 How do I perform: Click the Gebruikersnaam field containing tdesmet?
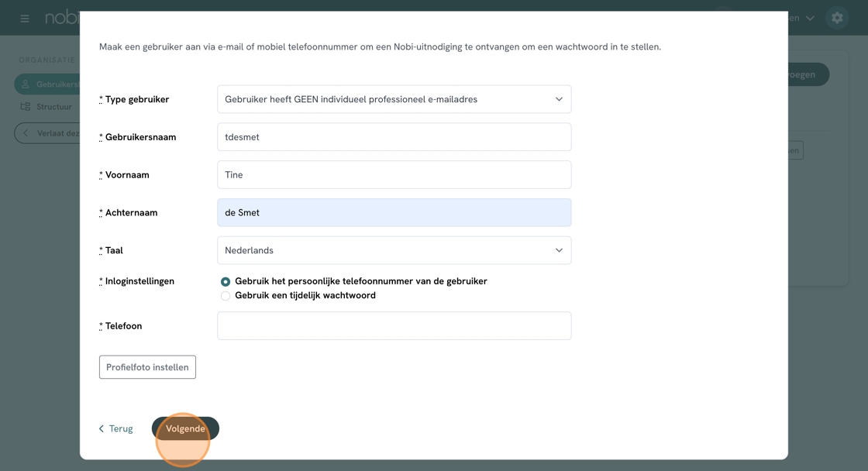coord(394,137)
